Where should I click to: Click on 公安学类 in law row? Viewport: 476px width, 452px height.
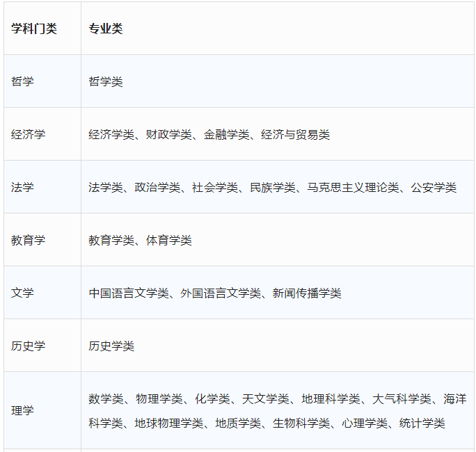click(433, 187)
